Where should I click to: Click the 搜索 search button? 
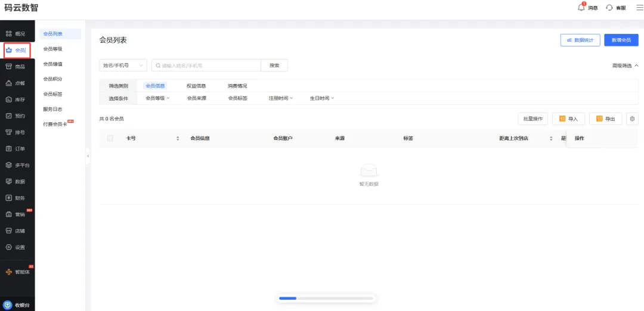pos(274,65)
